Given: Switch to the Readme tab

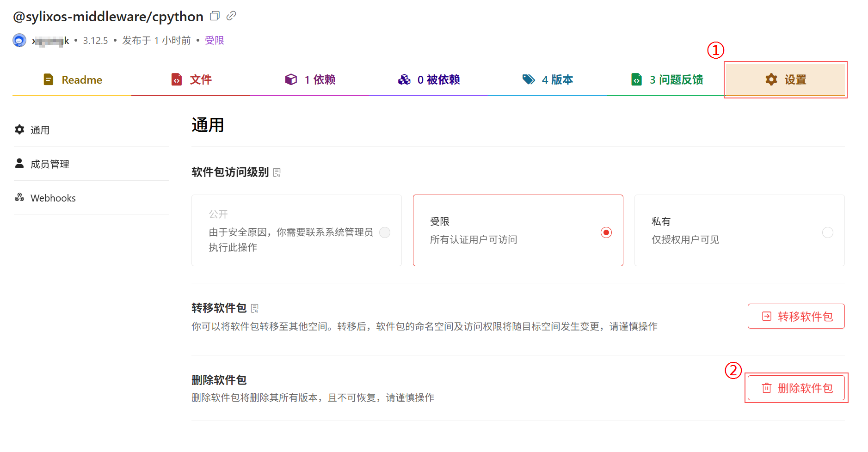Looking at the screenshot, I should pos(73,79).
